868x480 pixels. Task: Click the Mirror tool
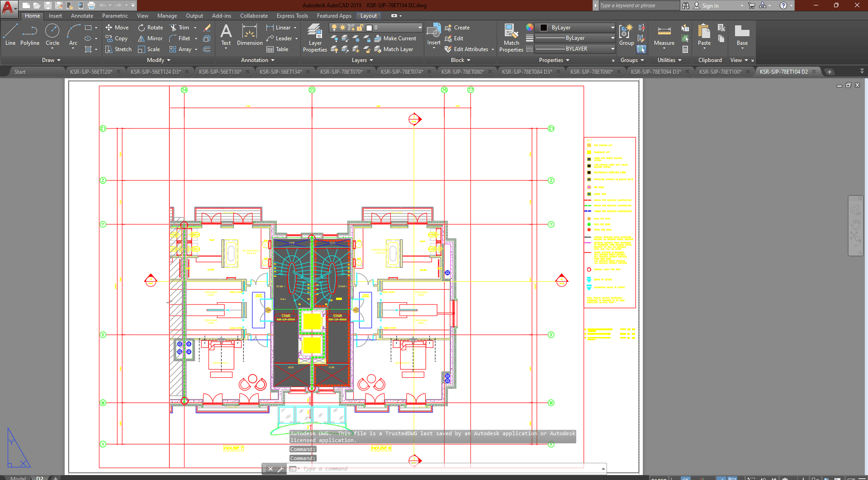[150, 38]
